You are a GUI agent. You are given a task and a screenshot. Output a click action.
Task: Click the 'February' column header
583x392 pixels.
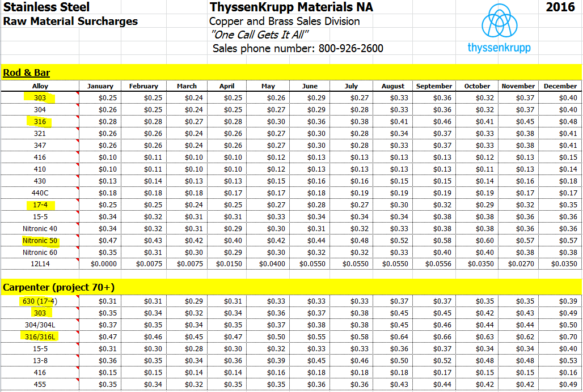pos(143,86)
